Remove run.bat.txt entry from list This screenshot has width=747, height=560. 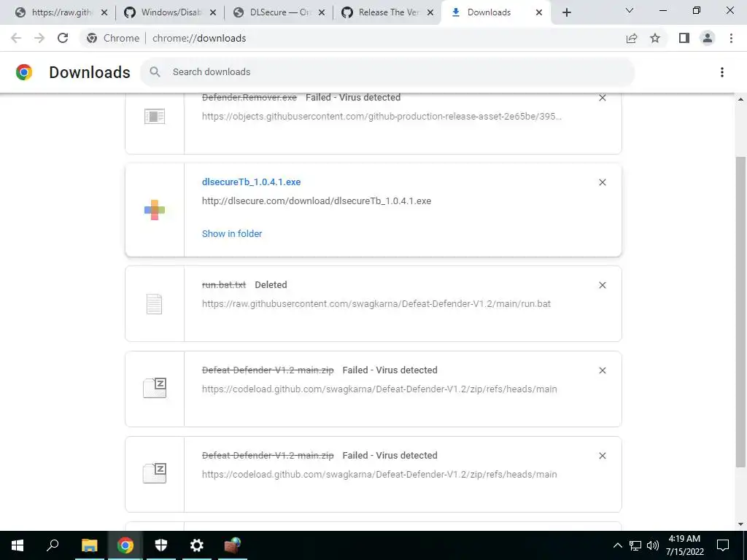(602, 285)
